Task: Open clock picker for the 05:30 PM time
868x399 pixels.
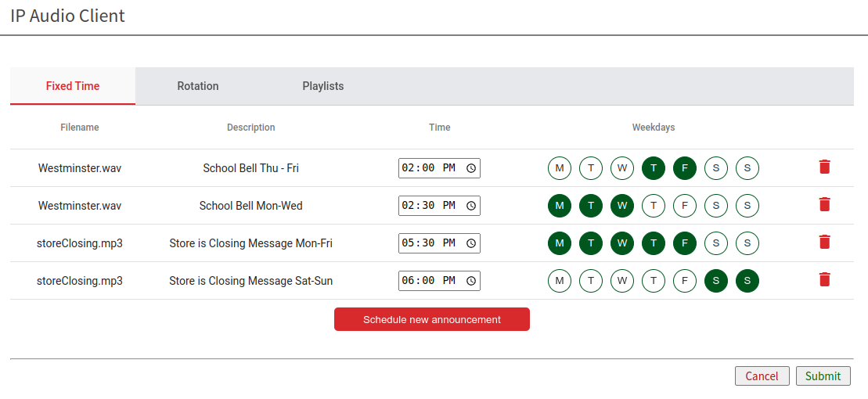Action: 471,243
